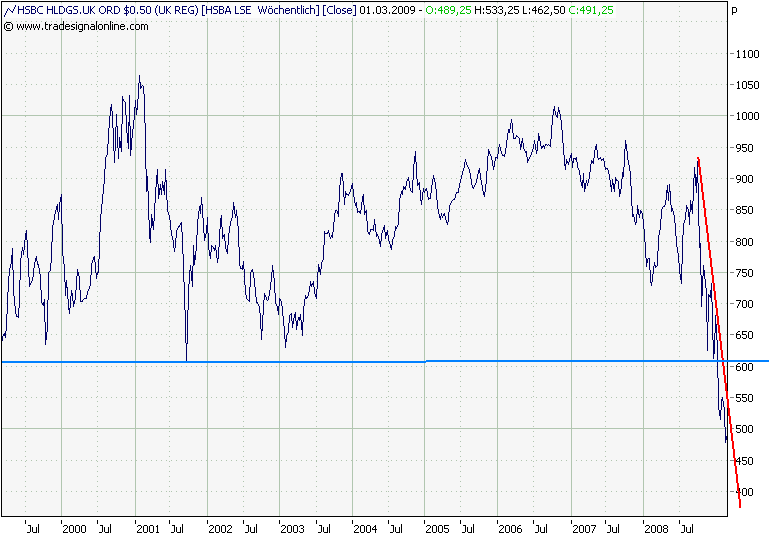Viewport: 769px width, 536px height.
Task: Click the high value H:533,25
Action: coord(496,10)
